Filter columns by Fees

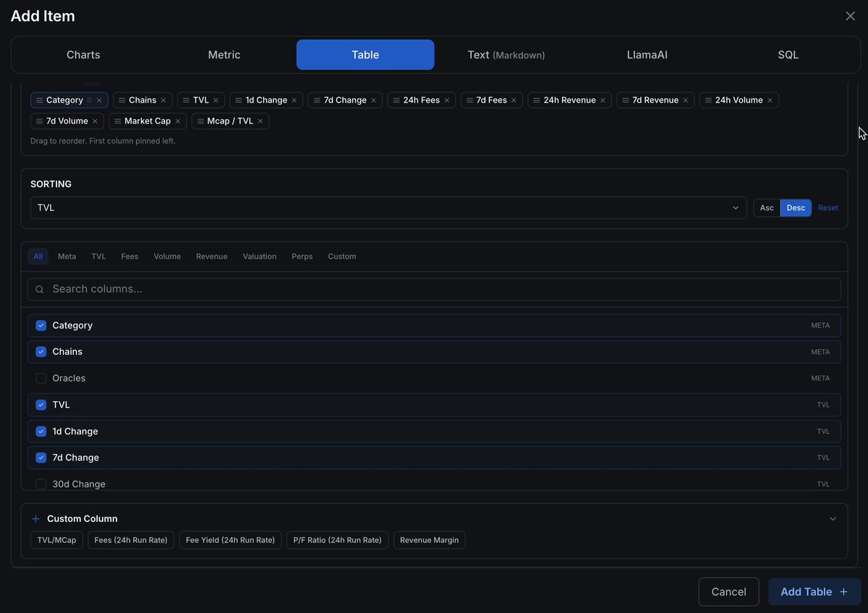[129, 257]
